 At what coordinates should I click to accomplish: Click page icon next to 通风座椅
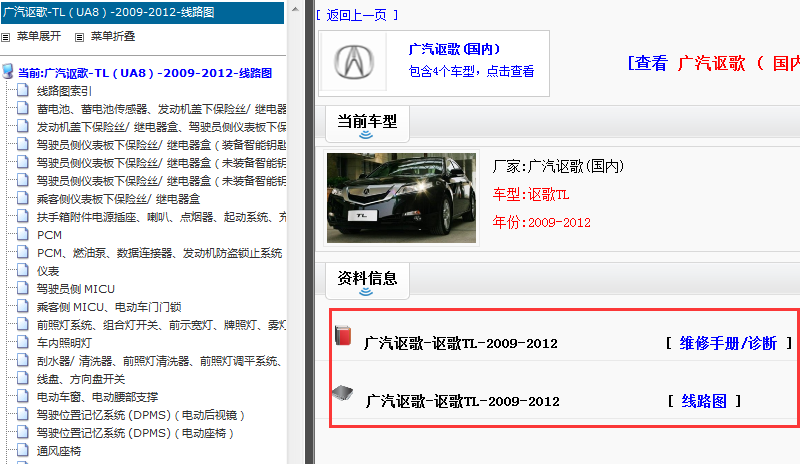click(22, 450)
